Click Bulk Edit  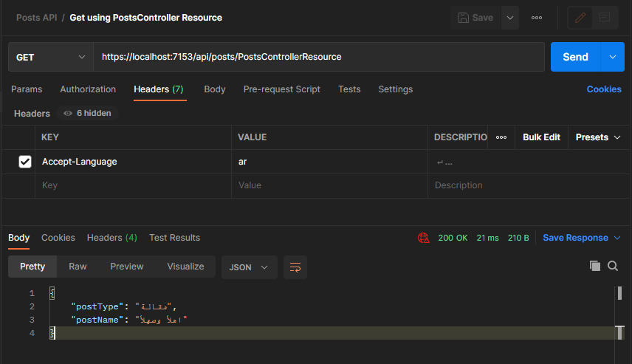[x=541, y=137]
